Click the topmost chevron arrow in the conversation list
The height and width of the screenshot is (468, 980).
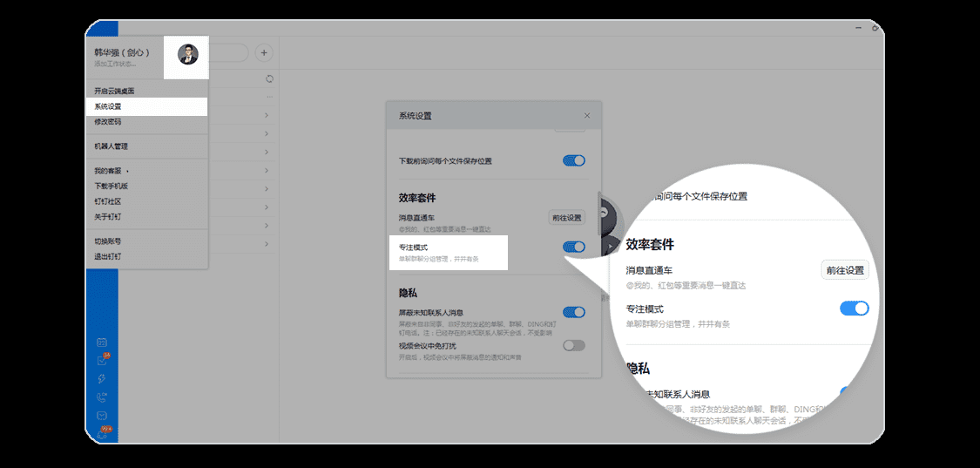click(x=267, y=115)
